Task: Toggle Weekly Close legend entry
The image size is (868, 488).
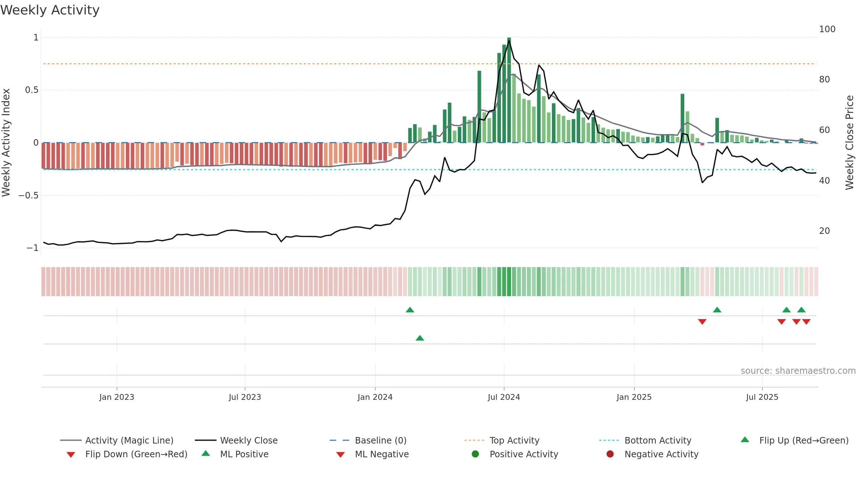Action: 236,440
